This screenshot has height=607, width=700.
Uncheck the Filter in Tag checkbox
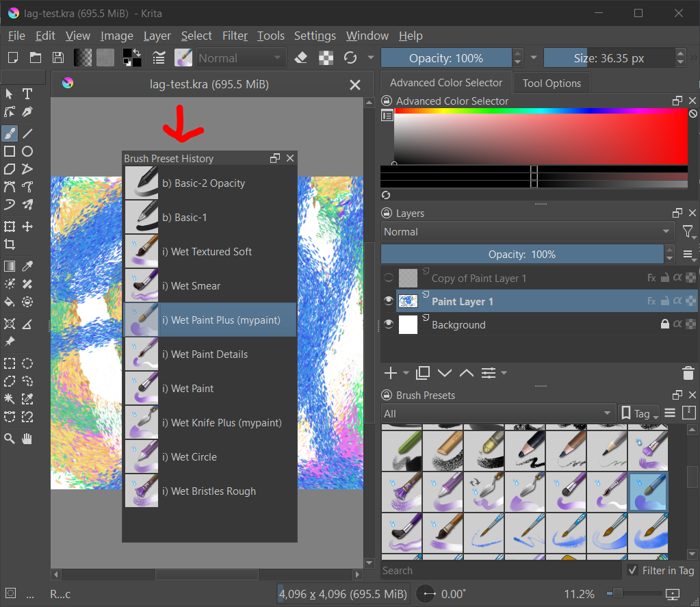[x=633, y=570]
